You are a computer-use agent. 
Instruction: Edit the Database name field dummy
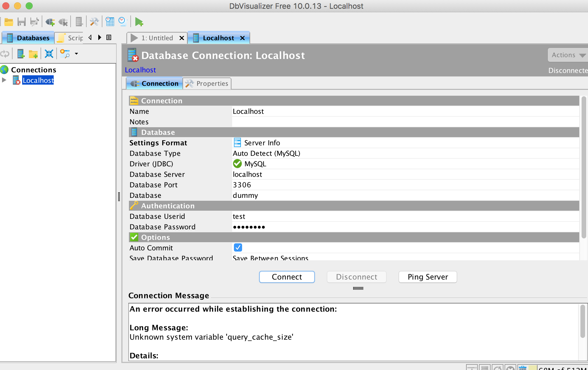405,195
